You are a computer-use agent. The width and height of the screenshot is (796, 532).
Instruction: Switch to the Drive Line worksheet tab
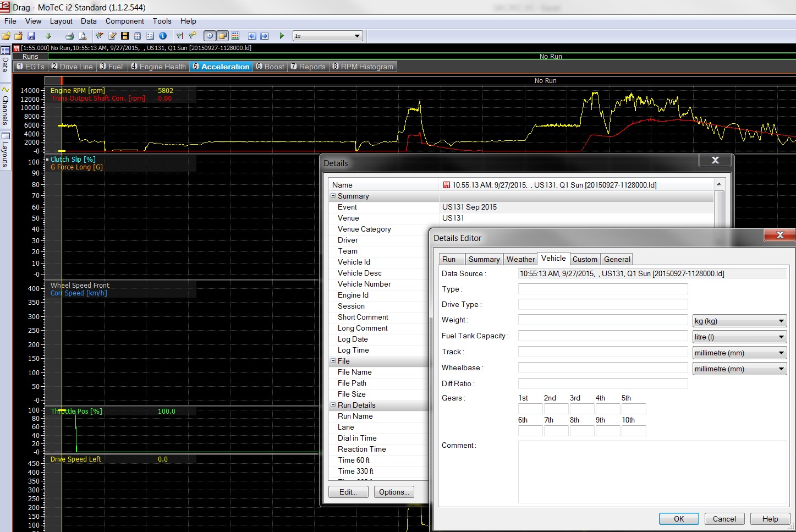pyautogui.click(x=72, y=67)
